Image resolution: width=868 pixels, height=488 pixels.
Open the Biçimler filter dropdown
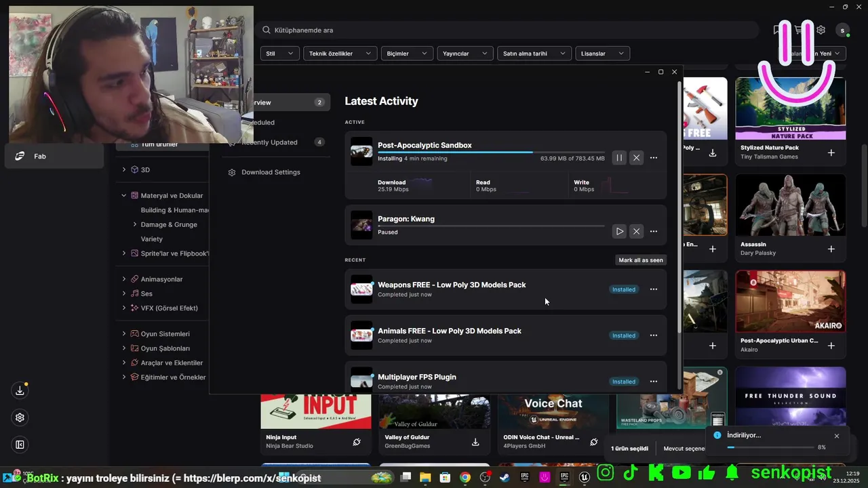click(407, 54)
